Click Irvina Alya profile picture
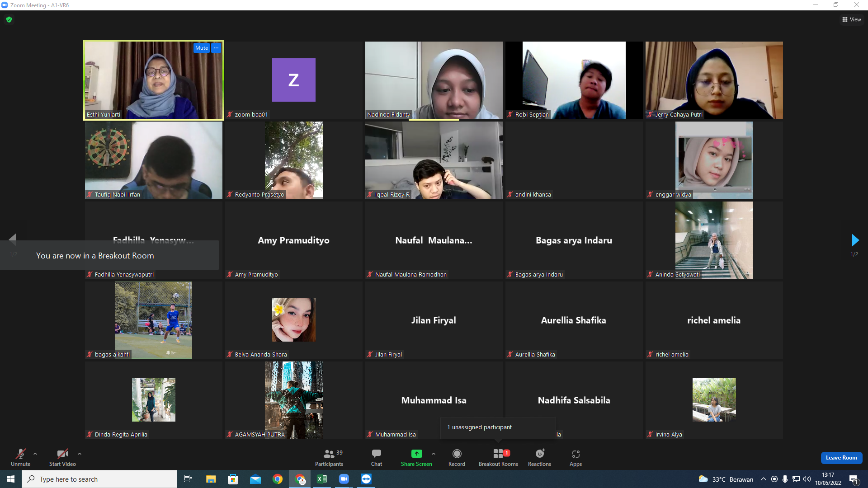Screen dimensions: 868x488 [714, 400]
